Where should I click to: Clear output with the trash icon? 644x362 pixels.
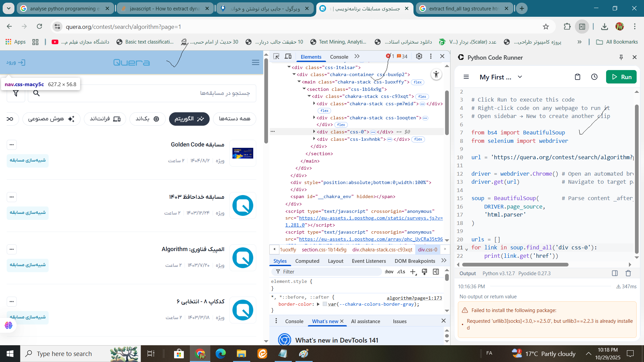point(628,273)
